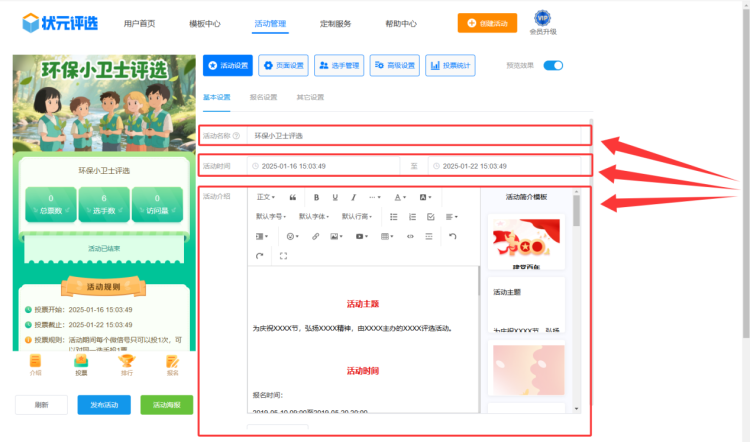Click the italic formatting icon
750x442 pixels.
tap(353, 197)
